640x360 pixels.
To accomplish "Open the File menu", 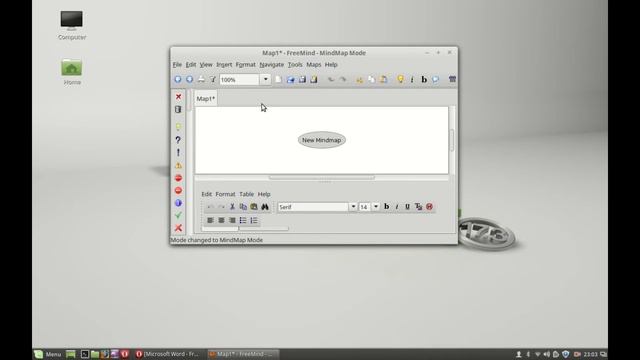I will (177, 64).
